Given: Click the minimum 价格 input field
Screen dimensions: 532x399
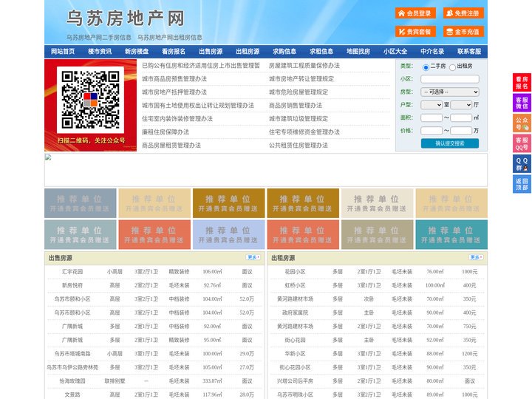Looking at the screenshot, I should coord(432,131).
